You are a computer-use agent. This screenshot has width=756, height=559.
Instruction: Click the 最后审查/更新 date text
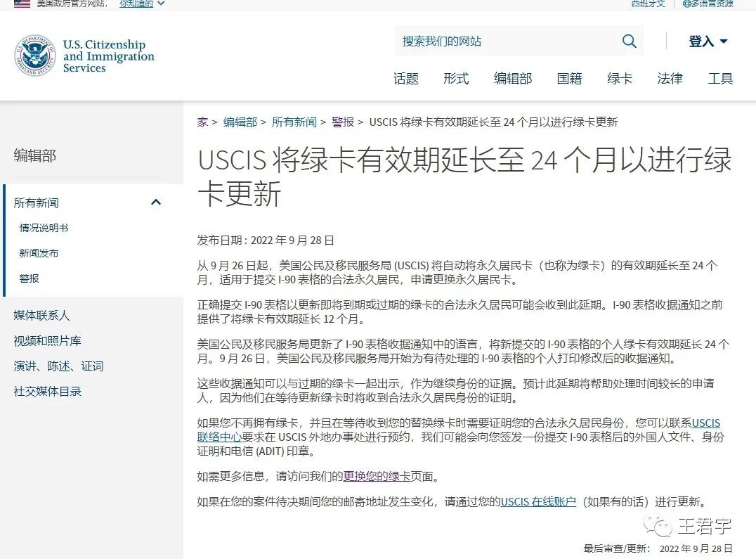[x=658, y=548]
